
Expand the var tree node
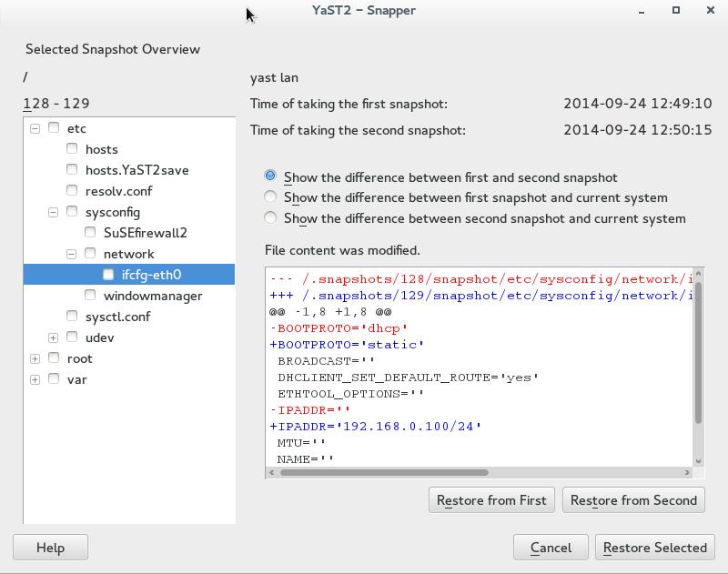coord(35,379)
